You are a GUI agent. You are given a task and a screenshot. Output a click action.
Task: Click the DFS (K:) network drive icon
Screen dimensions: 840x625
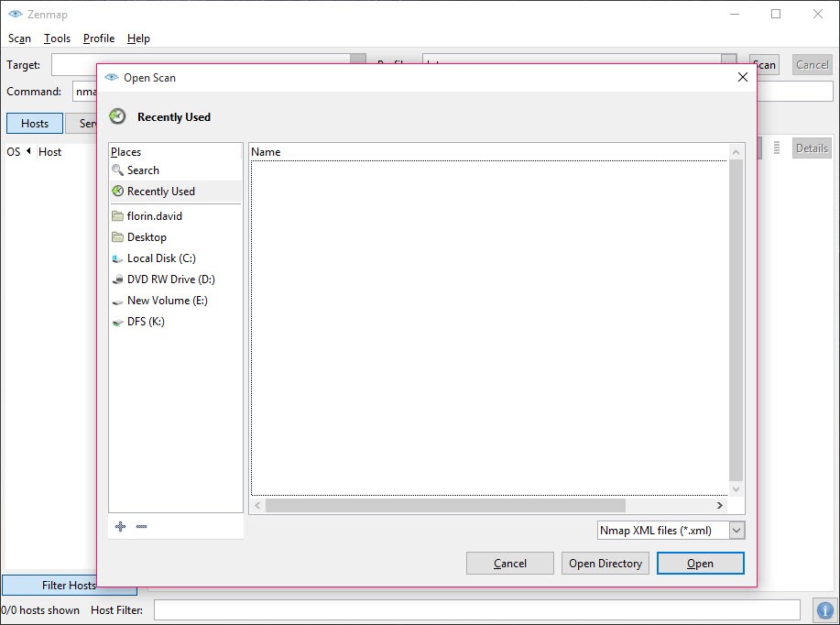click(117, 322)
